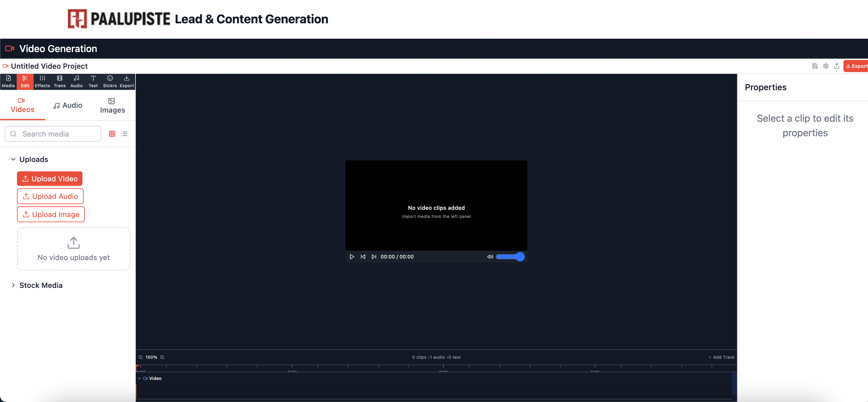Open the Audio tool in toolbar
868x402 pixels.
[76, 81]
